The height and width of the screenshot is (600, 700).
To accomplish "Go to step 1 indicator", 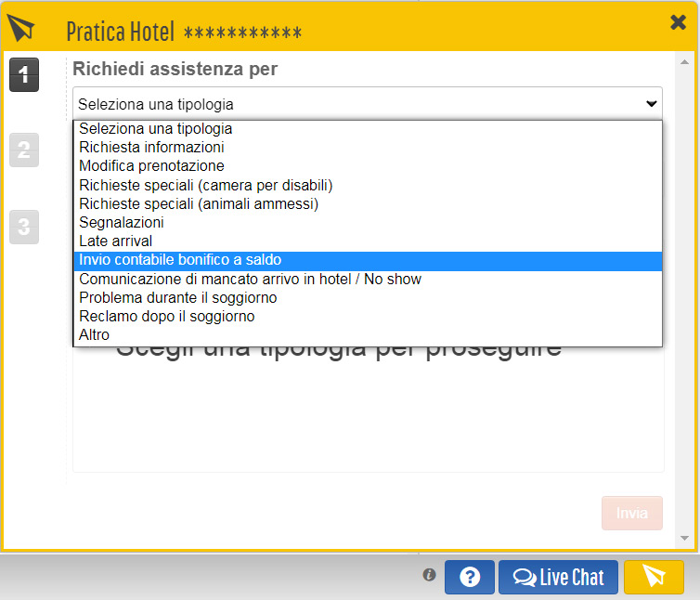I will [24, 74].
